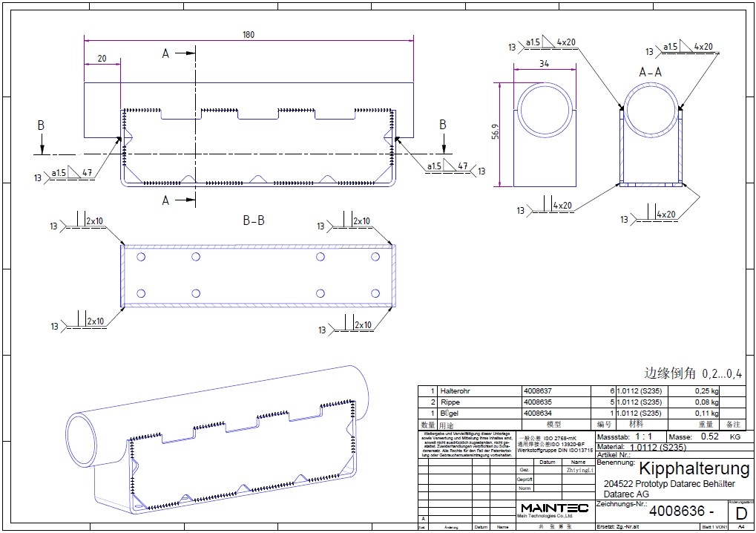Click the MAINTEC logo in title block
The width and height of the screenshot is (756, 533).
click(x=554, y=509)
